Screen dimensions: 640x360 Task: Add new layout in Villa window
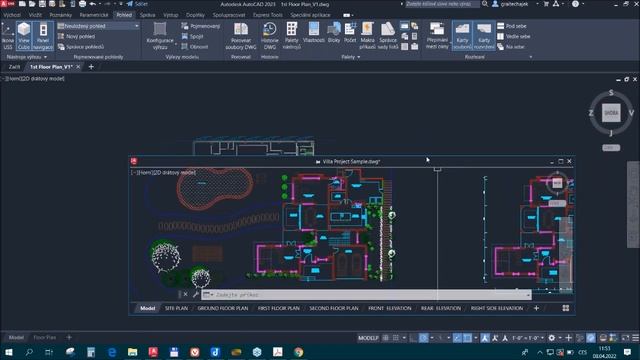(536, 308)
